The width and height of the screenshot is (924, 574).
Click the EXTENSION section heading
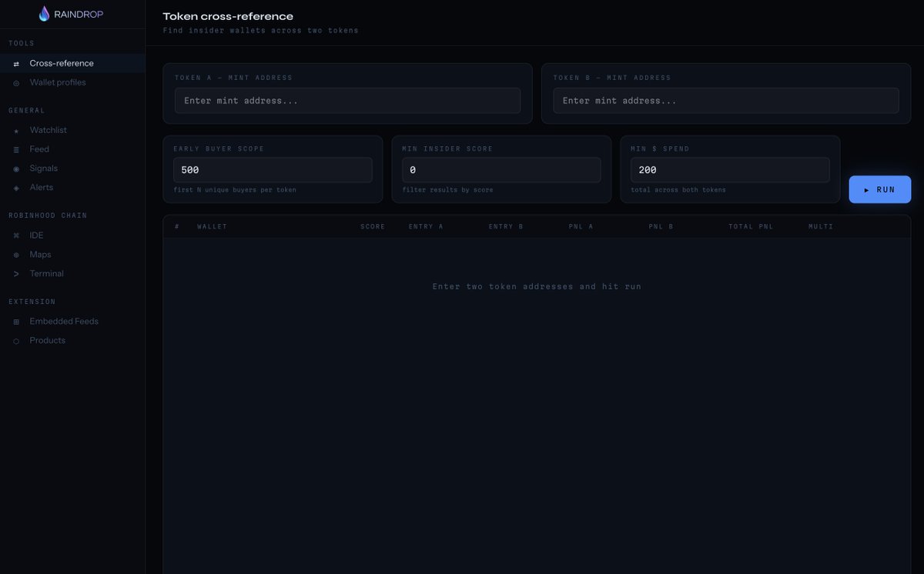(32, 302)
